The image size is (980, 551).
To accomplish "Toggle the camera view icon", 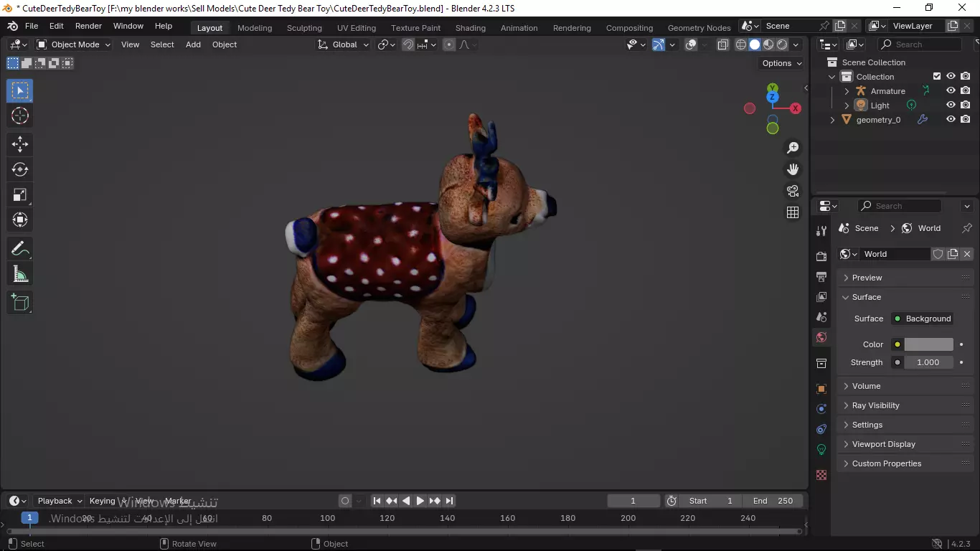I will 793,191.
